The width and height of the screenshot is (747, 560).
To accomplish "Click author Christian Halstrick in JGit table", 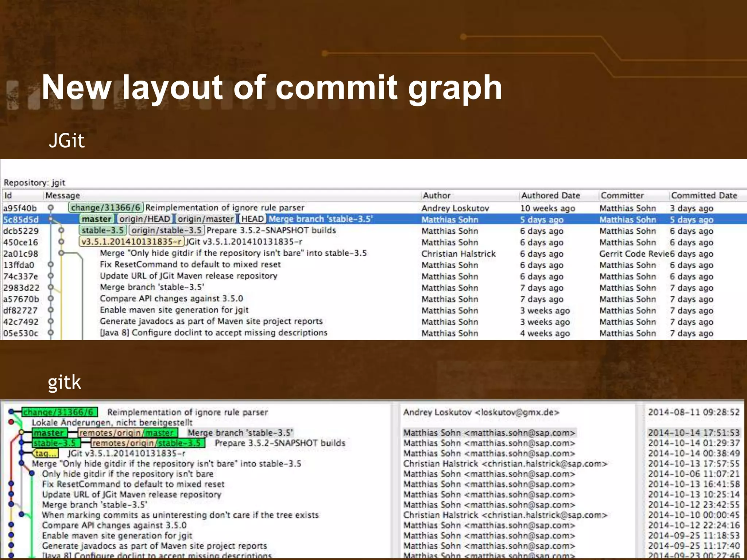I will pos(458,254).
